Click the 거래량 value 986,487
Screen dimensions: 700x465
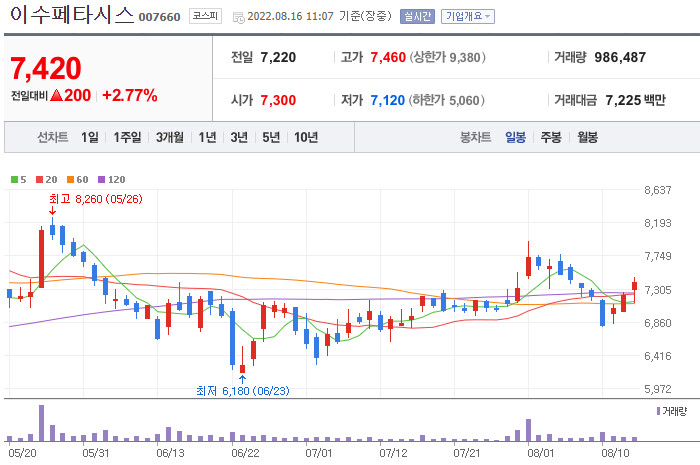click(x=620, y=58)
